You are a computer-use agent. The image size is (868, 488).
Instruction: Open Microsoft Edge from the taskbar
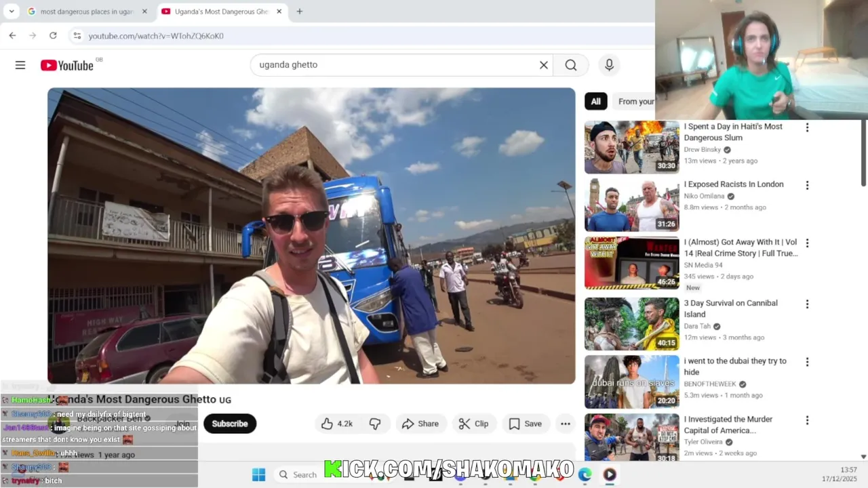click(x=585, y=474)
